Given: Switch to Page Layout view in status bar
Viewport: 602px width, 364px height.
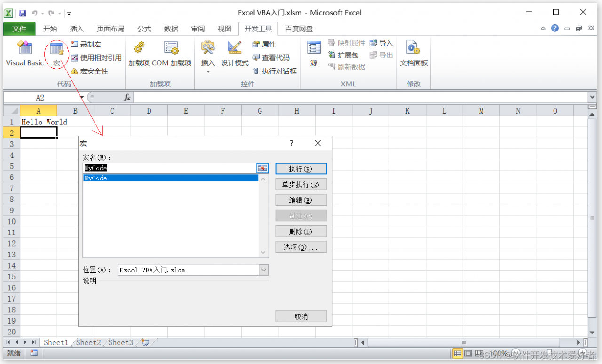Looking at the screenshot, I should tap(468, 353).
